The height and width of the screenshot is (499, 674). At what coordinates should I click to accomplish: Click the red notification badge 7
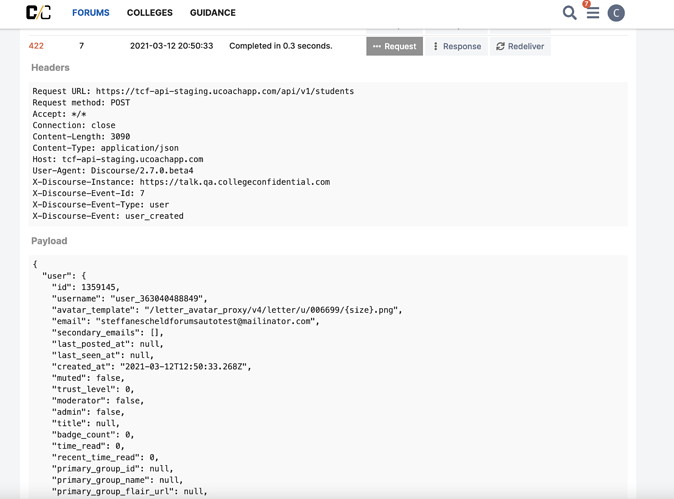coord(586,4)
